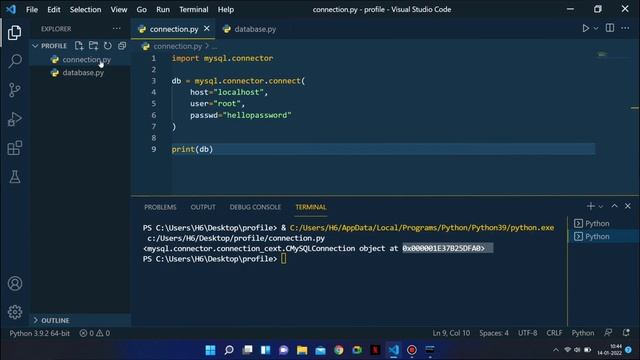The width and height of the screenshot is (640, 360).
Task: Collapse all folders in Explorer
Action: [x=122, y=46]
